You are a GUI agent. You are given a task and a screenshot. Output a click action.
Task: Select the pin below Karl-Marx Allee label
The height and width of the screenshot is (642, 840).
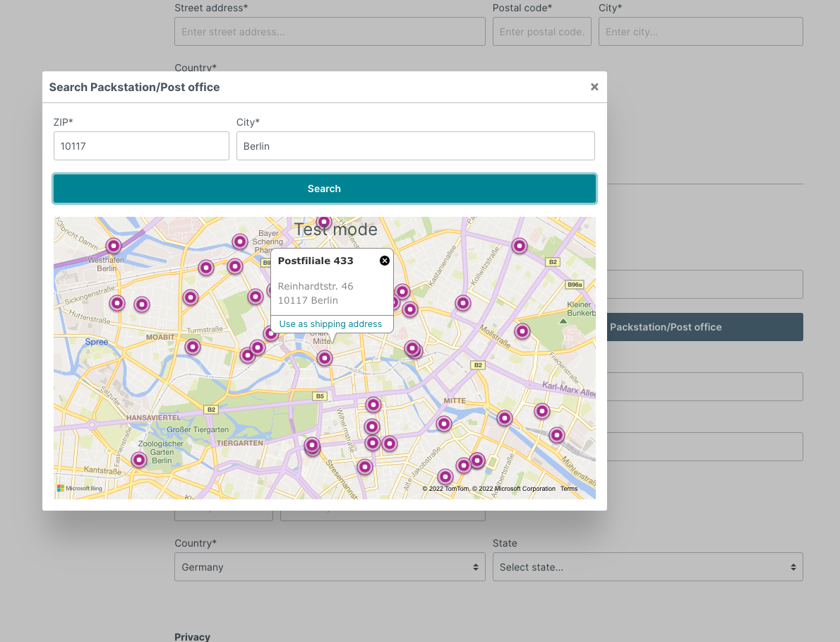tap(542, 411)
